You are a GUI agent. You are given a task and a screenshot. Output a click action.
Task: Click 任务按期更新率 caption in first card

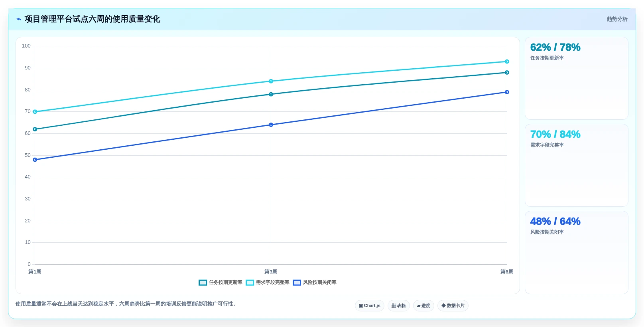click(547, 58)
